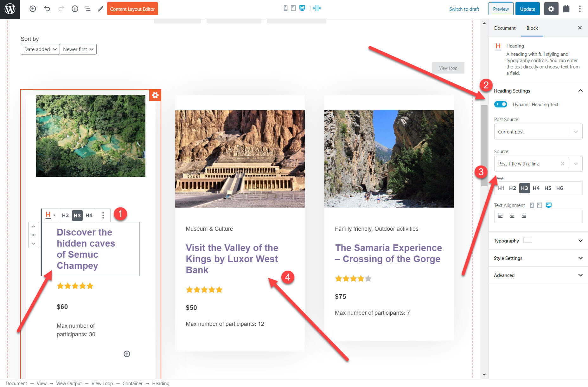Redo the last change
This screenshot has height=387, width=588.
click(61, 9)
